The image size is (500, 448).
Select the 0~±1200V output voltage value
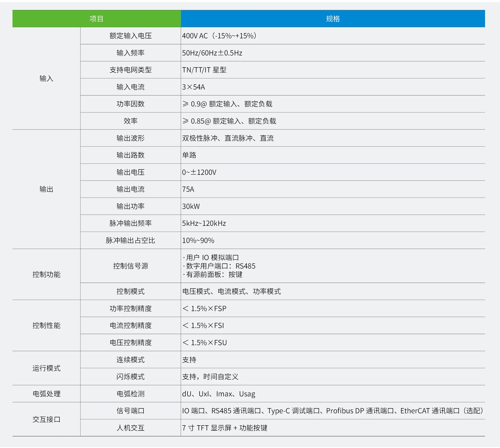click(x=199, y=172)
